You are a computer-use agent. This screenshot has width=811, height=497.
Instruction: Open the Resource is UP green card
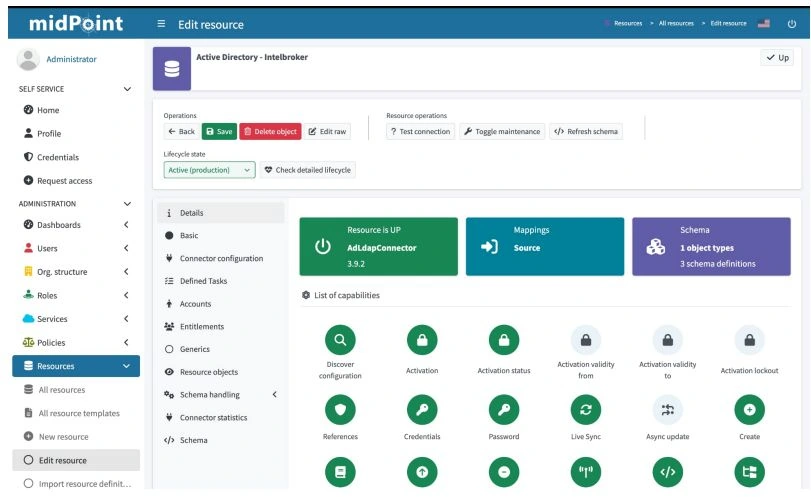click(x=379, y=247)
